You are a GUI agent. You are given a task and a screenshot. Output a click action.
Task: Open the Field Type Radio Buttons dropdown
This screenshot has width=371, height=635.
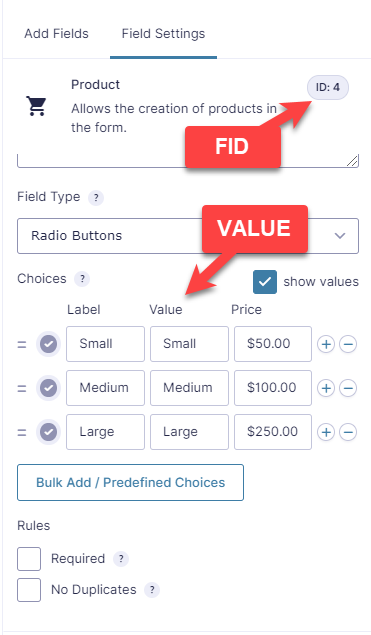188,236
